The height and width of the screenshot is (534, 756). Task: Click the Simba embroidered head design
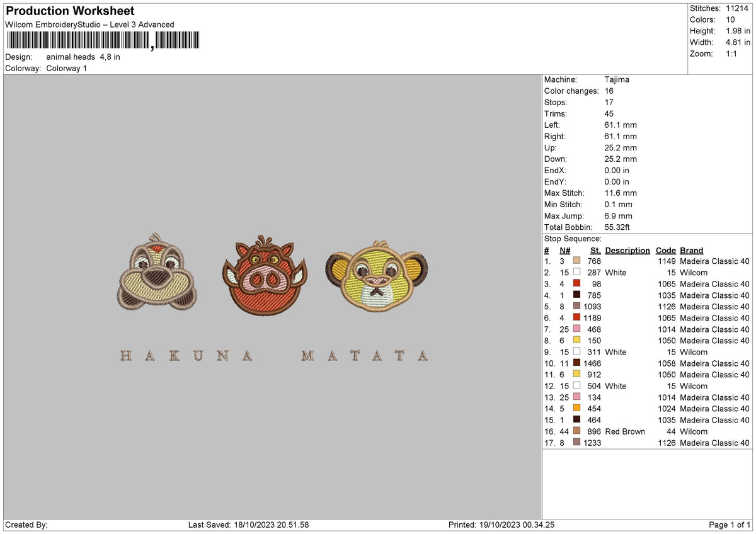coord(376,275)
